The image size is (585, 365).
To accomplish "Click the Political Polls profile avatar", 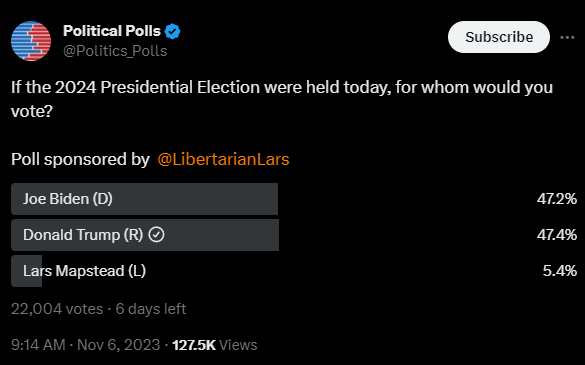I will 31,41.
